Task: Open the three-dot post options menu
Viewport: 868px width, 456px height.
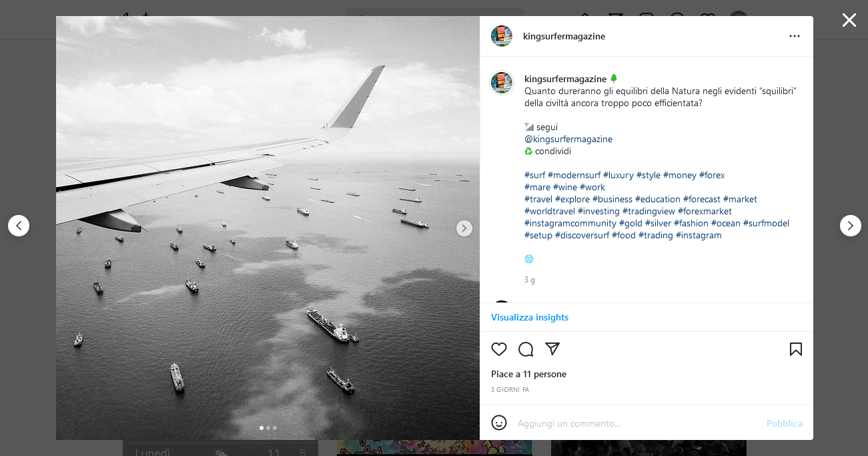Action: (794, 36)
